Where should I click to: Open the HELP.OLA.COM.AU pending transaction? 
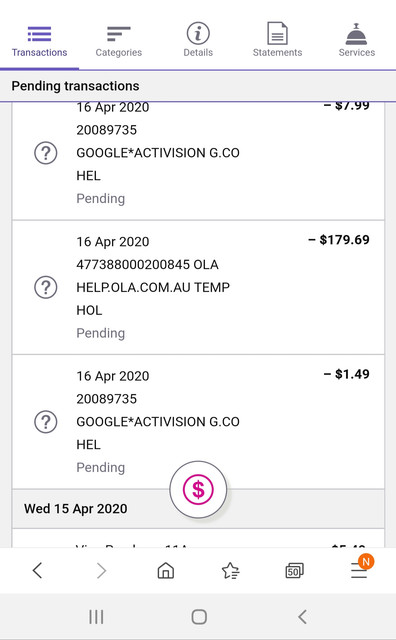pyautogui.click(x=198, y=287)
